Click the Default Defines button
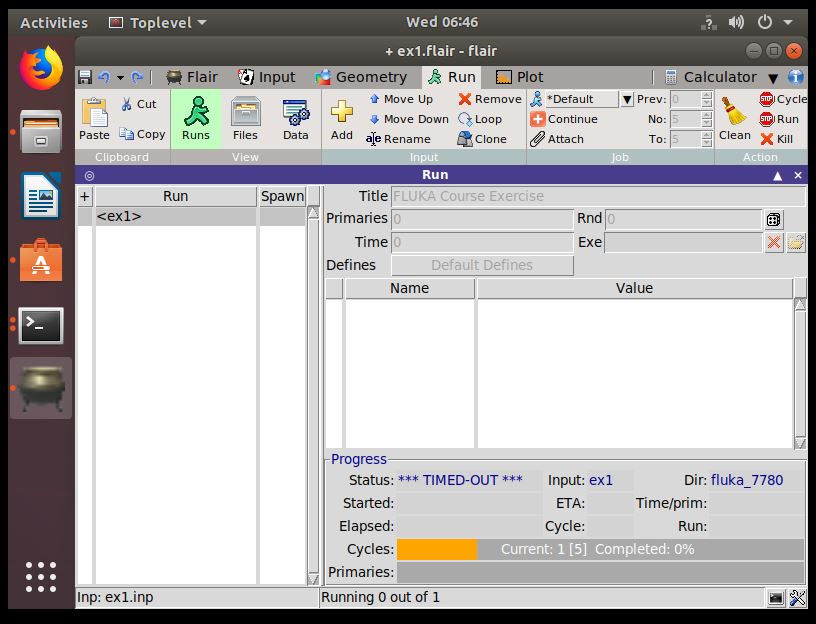816x624 pixels. (482, 265)
